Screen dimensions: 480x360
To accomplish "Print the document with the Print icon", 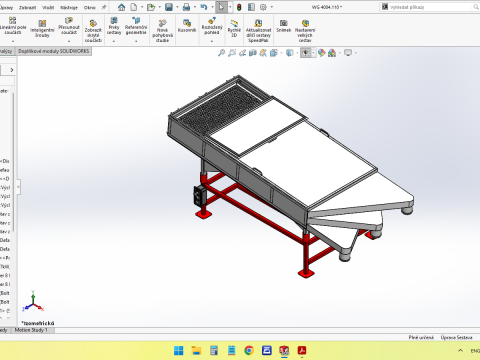I will pyautogui.click(x=187, y=7).
